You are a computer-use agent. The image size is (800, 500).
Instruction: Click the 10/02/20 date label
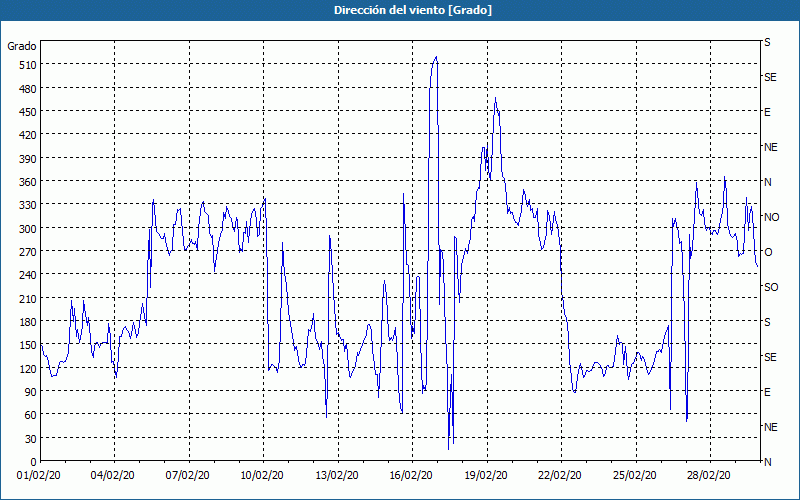point(262,476)
